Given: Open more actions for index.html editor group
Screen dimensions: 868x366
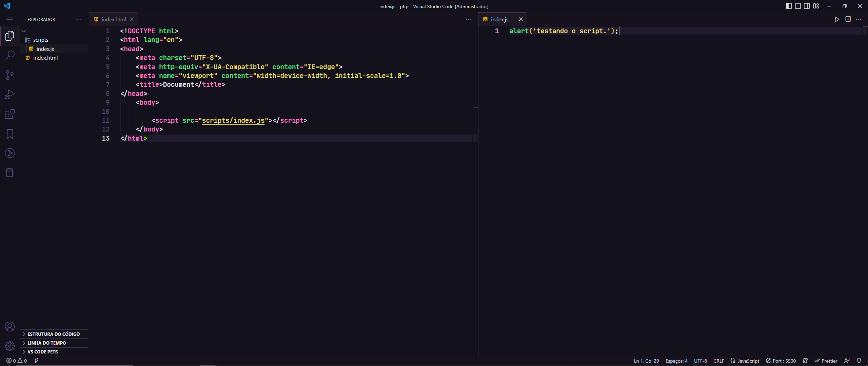Looking at the screenshot, I should pos(469,19).
